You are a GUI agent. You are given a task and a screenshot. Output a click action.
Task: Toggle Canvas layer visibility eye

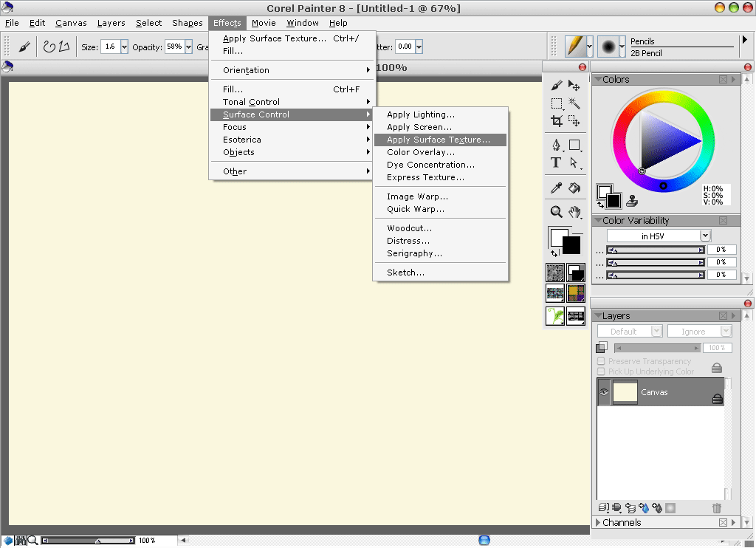pos(604,392)
